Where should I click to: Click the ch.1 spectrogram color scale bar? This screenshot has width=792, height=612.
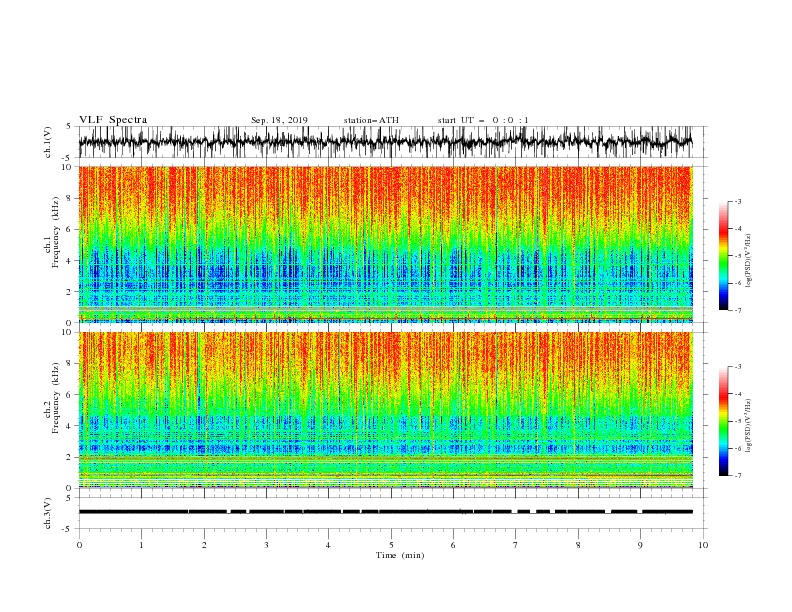coord(724,256)
